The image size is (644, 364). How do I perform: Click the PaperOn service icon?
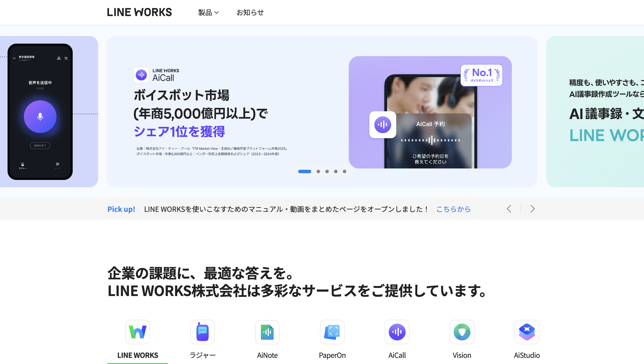[332, 332]
